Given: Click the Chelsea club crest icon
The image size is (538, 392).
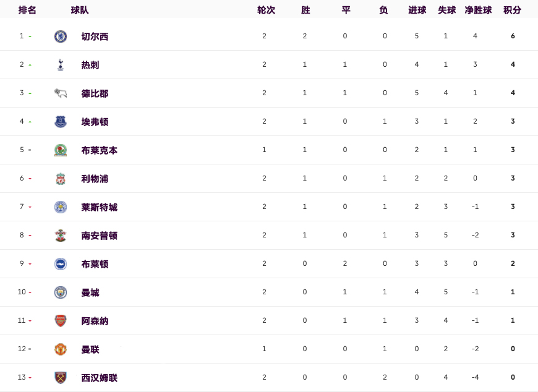Looking at the screenshot, I should coord(61,36).
